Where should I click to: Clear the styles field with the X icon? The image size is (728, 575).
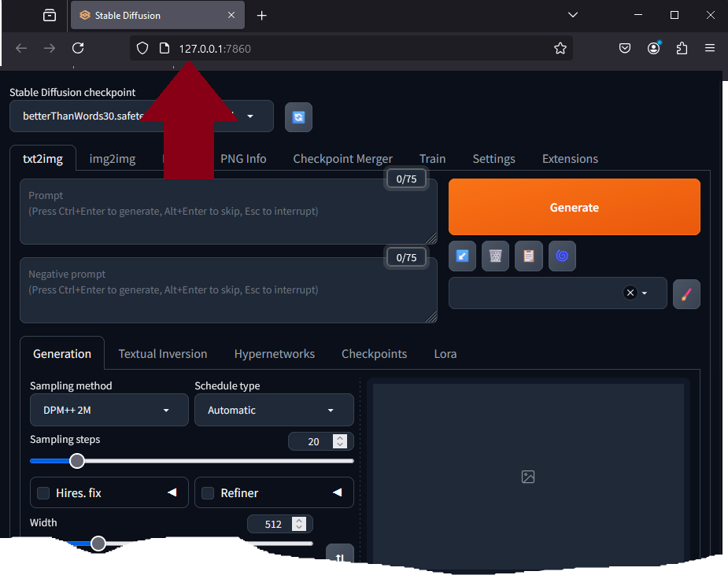point(630,293)
